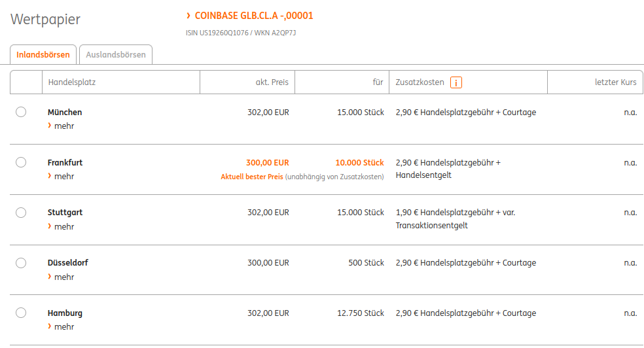Switch to the Auslandsbörsen tab
644x348 pixels.
(116, 55)
